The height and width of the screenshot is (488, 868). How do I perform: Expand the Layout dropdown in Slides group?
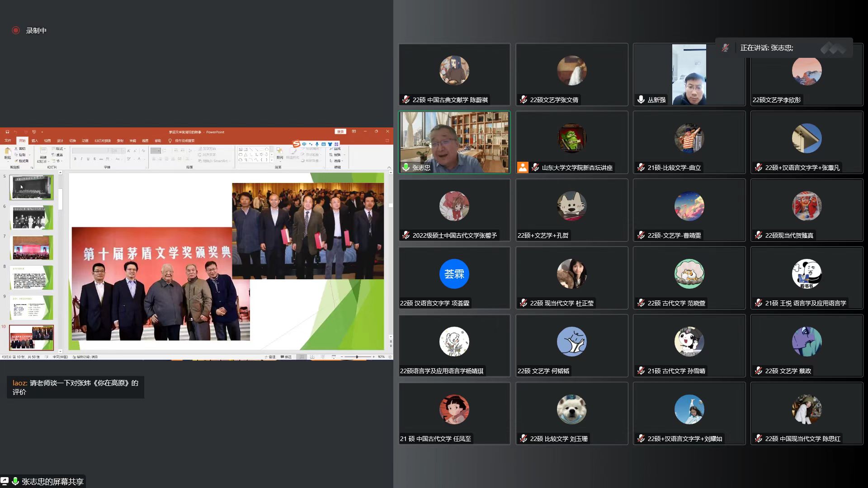pyautogui.click(x=61, y=149)
